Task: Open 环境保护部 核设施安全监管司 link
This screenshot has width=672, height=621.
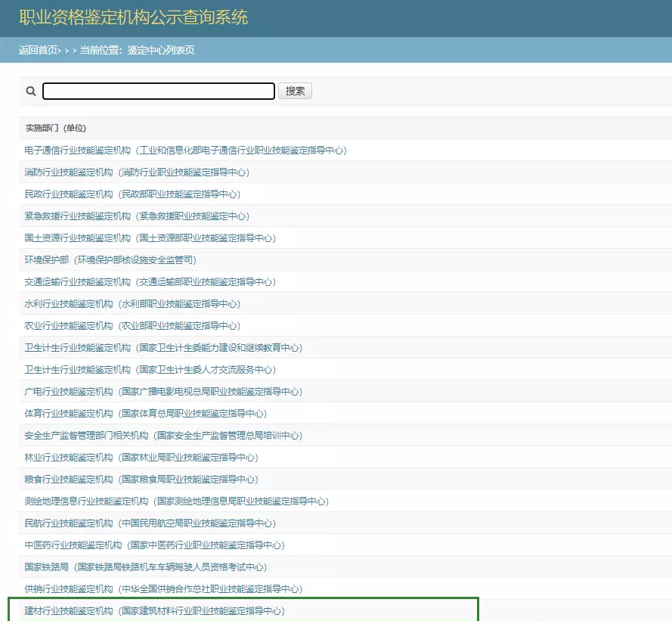Action: click(110, 259)
